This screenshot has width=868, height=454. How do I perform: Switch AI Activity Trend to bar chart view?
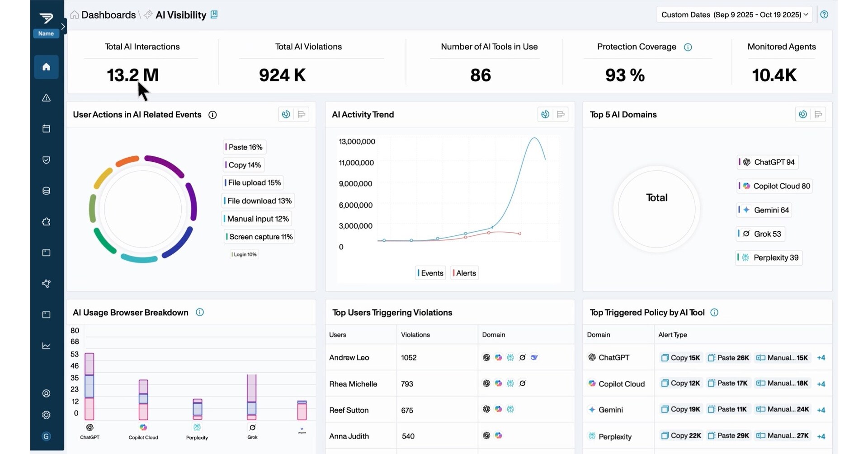[561, 114]
